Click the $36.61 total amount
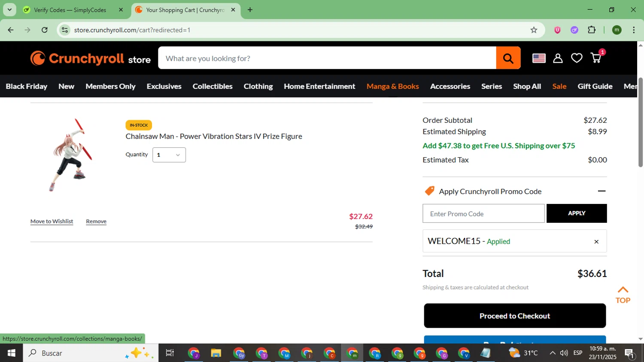The width and height of the screenshot is (644, 362). tap(592, 274)
